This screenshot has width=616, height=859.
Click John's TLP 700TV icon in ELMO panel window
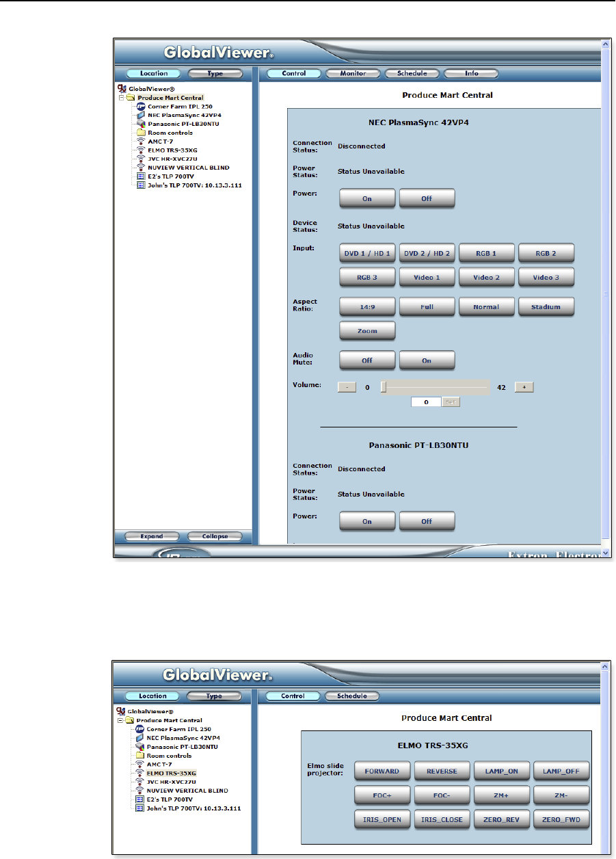coord(139,808)
